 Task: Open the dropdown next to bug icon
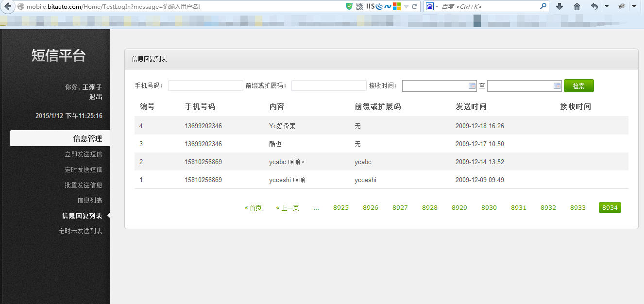click(634, 6)
